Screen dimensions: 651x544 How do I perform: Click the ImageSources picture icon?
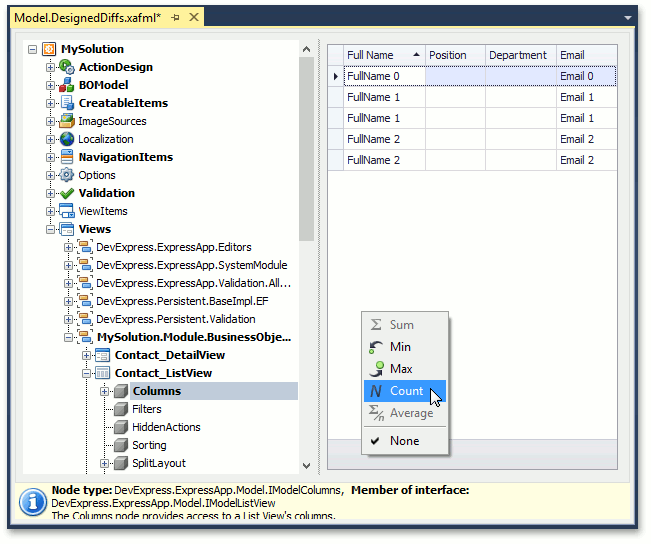pyautogui.click(x=66, y=121)
